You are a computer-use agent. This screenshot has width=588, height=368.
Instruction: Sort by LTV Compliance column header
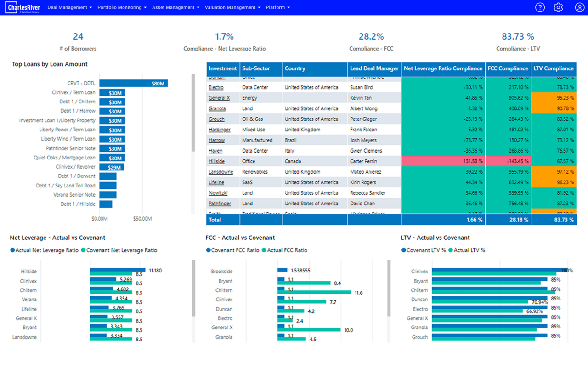pyautogui.click(x=553, y=68)
